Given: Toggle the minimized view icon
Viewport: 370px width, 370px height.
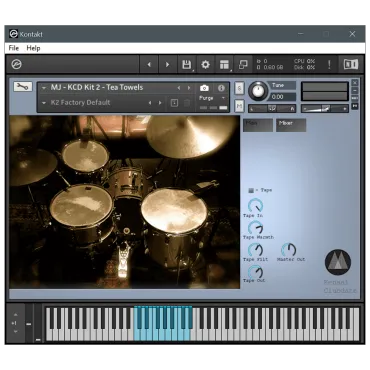Looking at the screenshot, I should pos(243,65).
